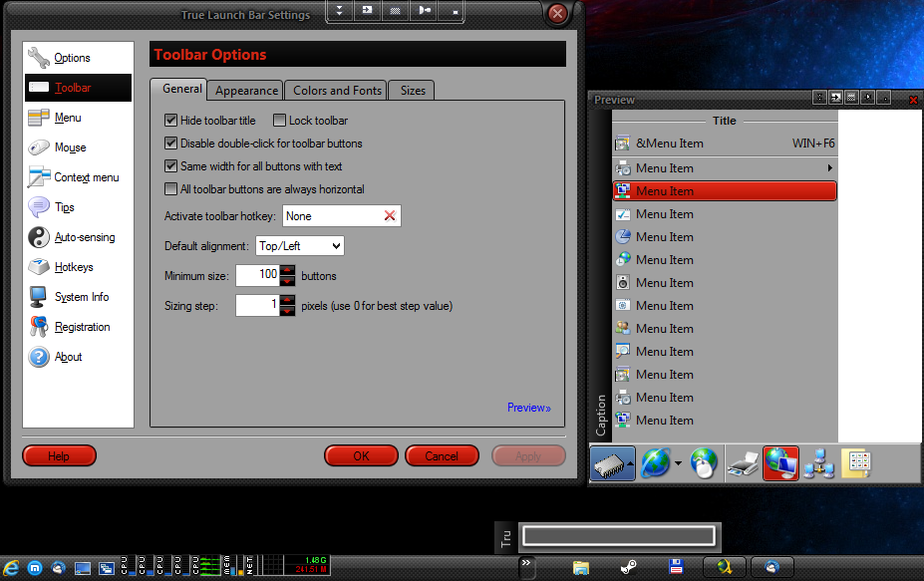Switch to the Appearance tab
Image resolution: width=924 pixels, height=581 pixels.
(x=246, y=91)
